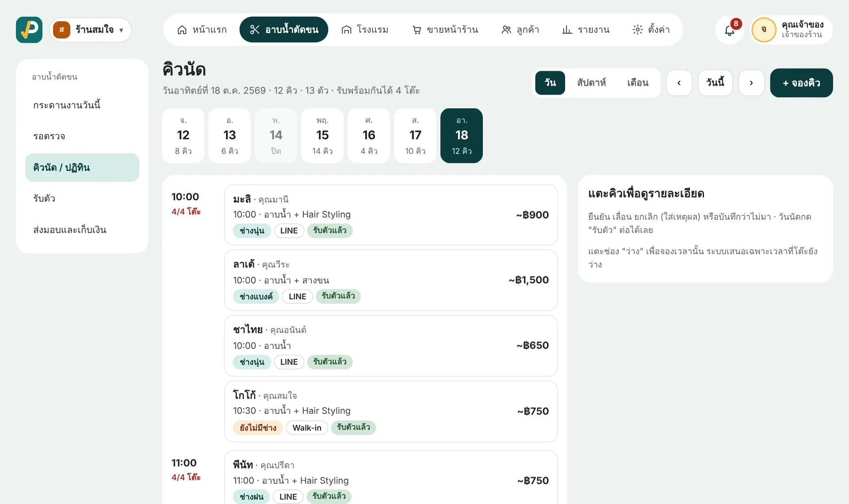Open the ร้านสมใจ shop dropdown arrow
849x504 pixels.
pos(121,30)
